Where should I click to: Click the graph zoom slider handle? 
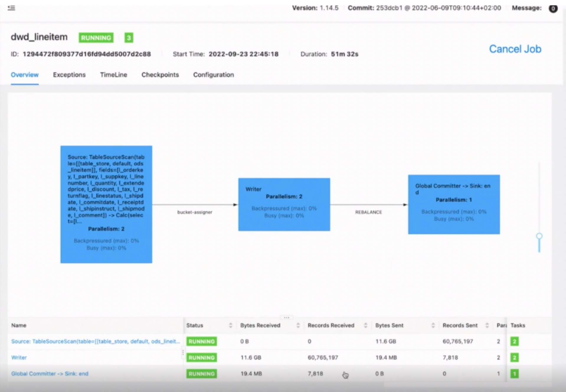click(x=539, y=236)
